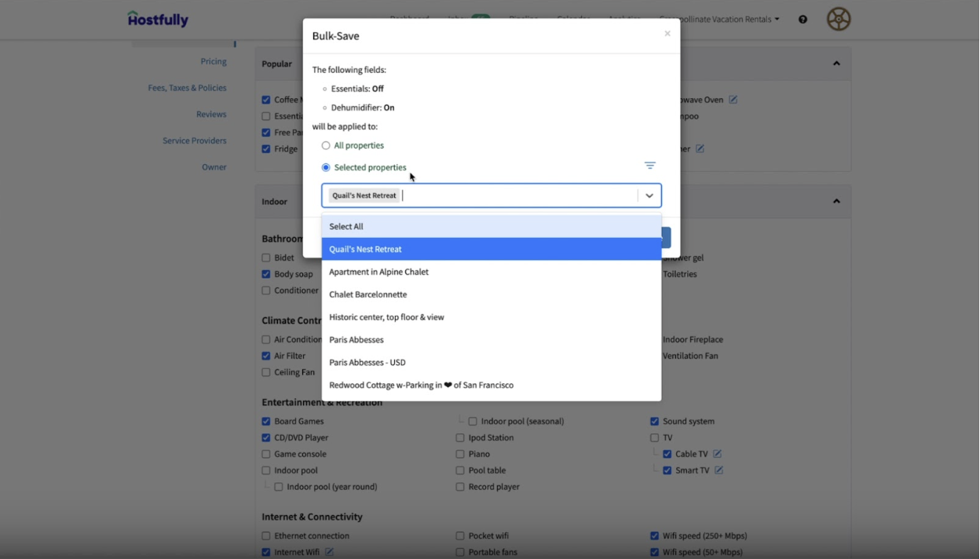Check the Board Games checkbox

pos(266,421)
